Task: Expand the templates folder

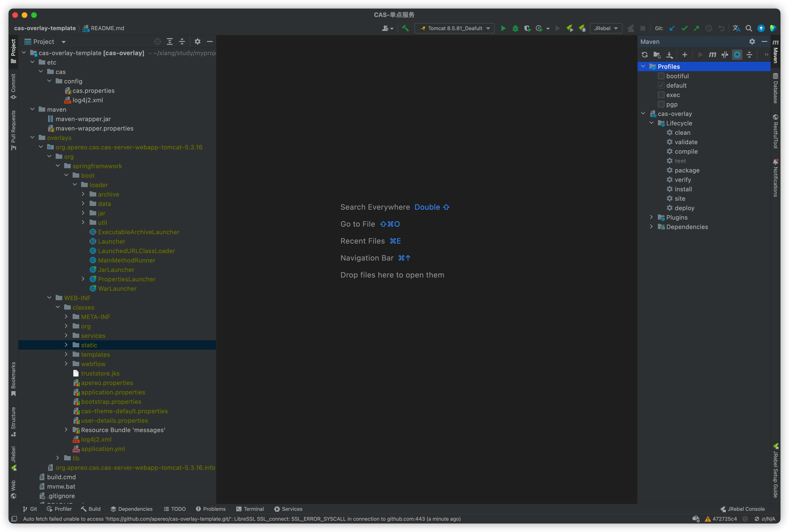Action: 66,354
